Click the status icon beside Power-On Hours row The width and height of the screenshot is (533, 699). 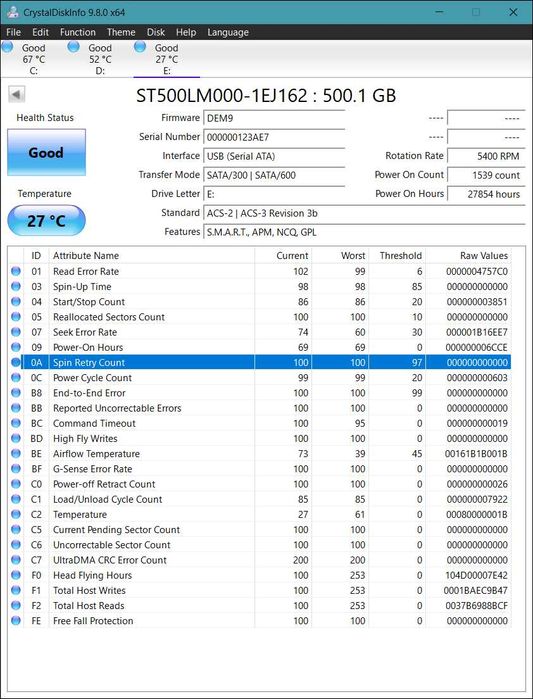[16, 347]
